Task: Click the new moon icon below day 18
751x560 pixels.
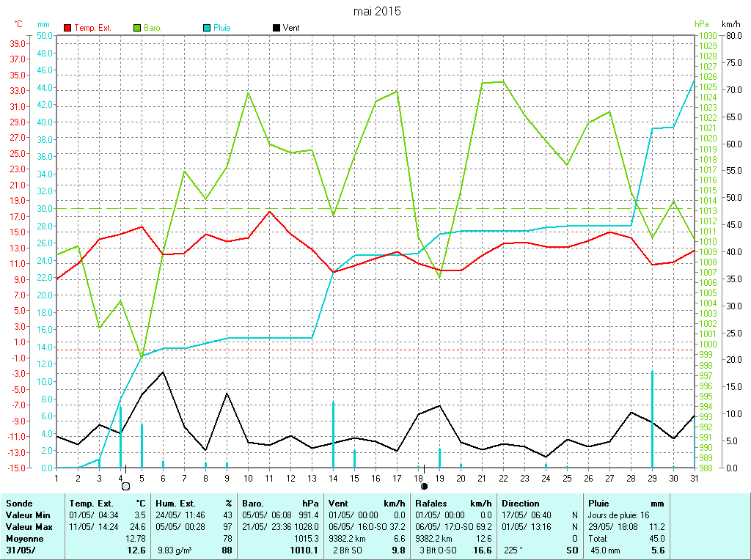Action: (x=424, y=486)
